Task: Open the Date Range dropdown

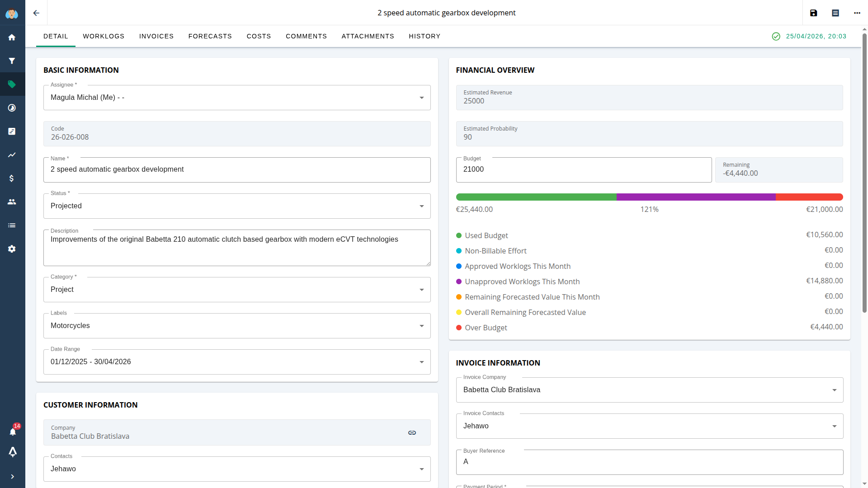Action: tap(236, 362)
